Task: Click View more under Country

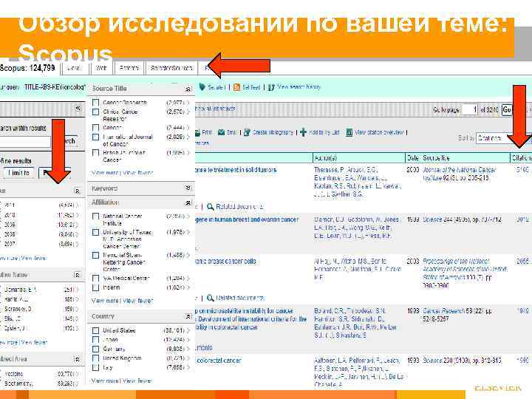Action: point(105,381)
